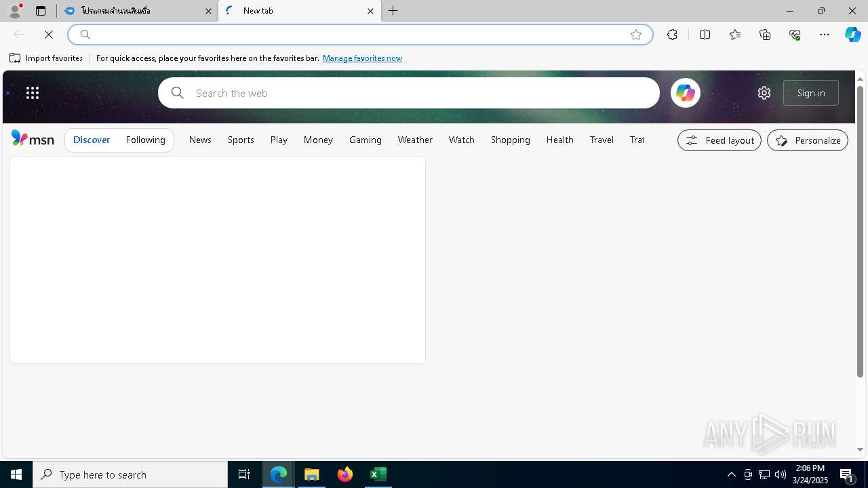Open the notification center
Image resolution: width=868 pixels, height=488 pixels.
pos(846,474)
